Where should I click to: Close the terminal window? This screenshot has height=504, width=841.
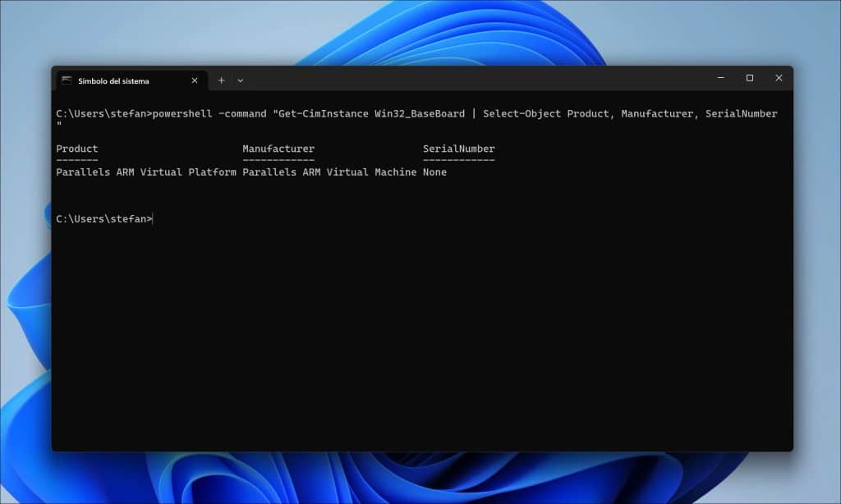click(x=779, y=78)
